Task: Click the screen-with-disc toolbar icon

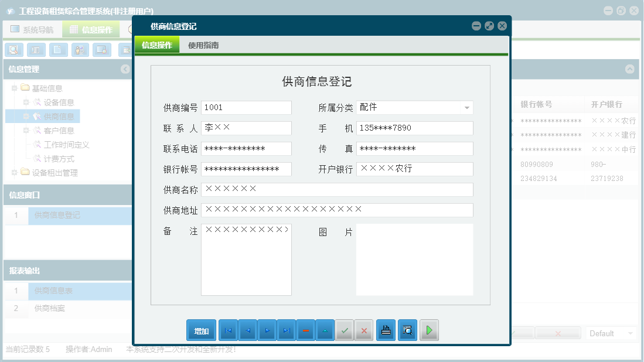Action: [x=102, y=50]
